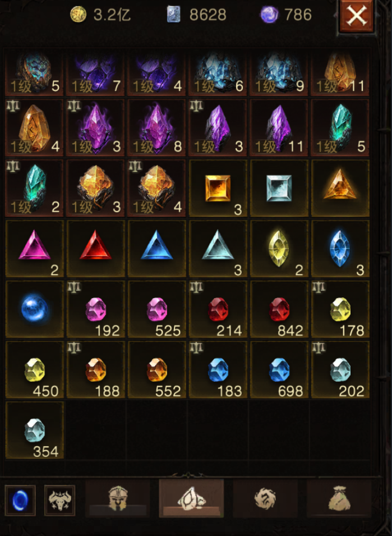The height and width of the screenshot is (536, 392).
Task: Select the pink triangle gem with count 2
Action: [x=34, y=249]
